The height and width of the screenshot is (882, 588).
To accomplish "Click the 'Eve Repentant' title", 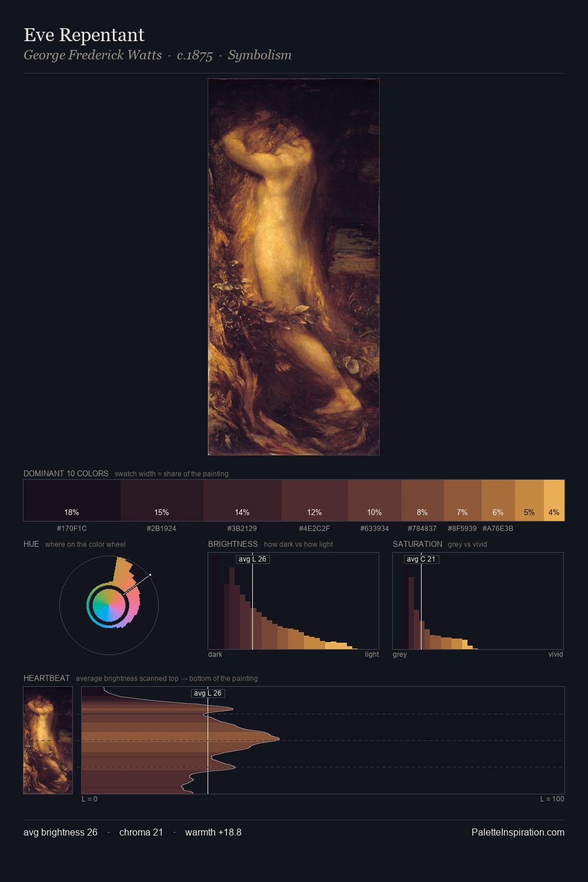I will [84, 35].
